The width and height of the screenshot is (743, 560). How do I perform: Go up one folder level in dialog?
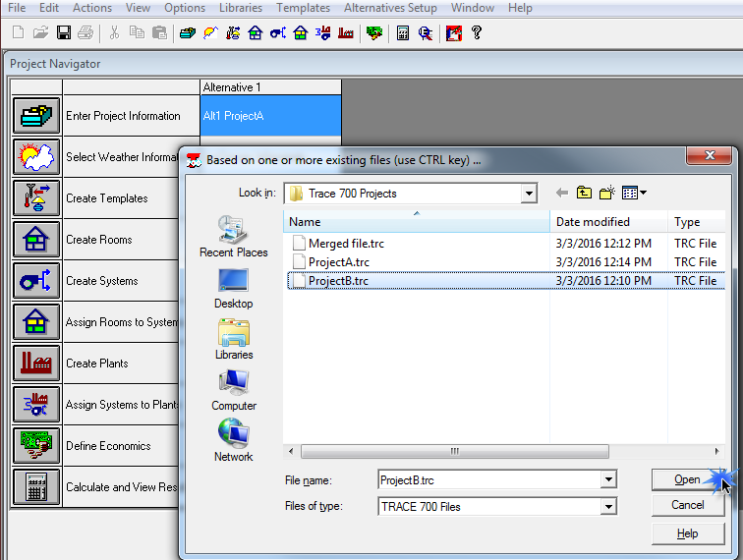584,193
